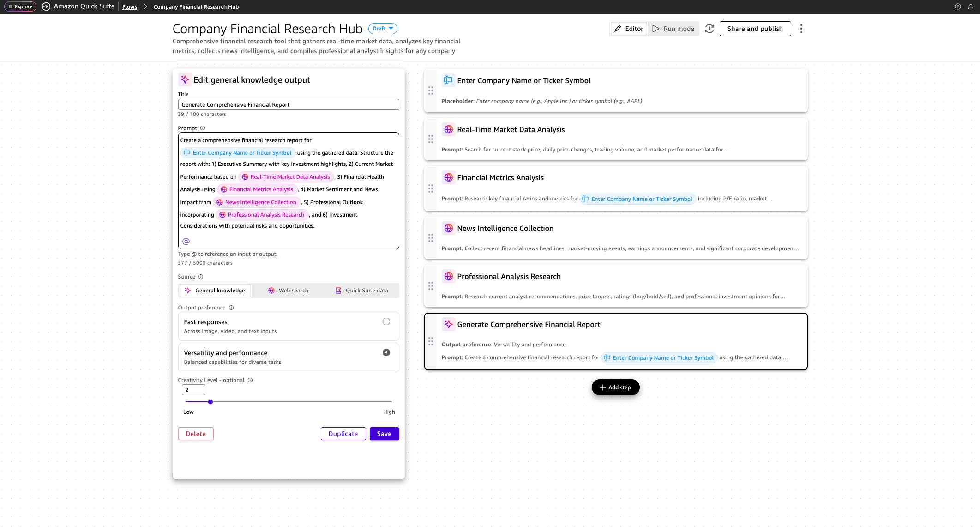Select Versatility and performance radio option
980x527 pixels.
pyautogui.click(x=386, y=352)
